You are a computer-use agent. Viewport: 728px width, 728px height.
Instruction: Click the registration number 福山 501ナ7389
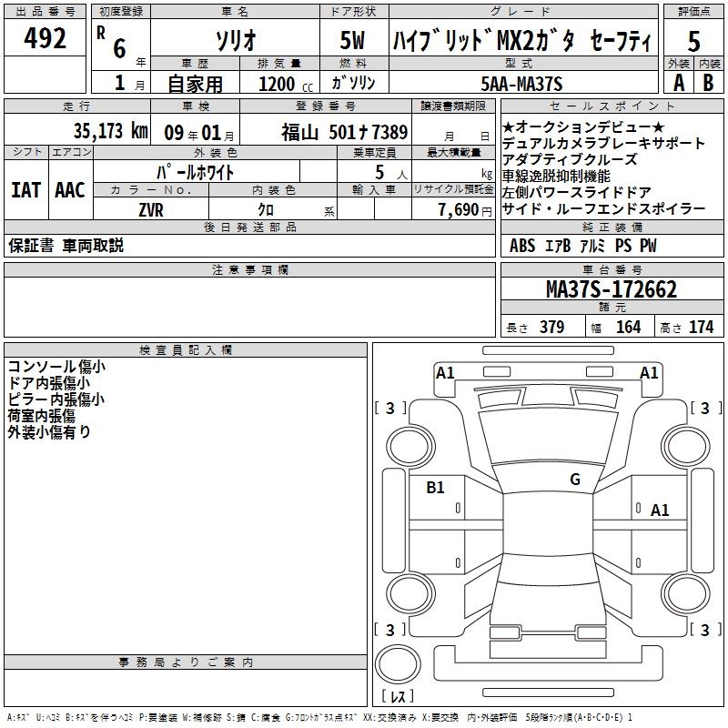[344, 132]
